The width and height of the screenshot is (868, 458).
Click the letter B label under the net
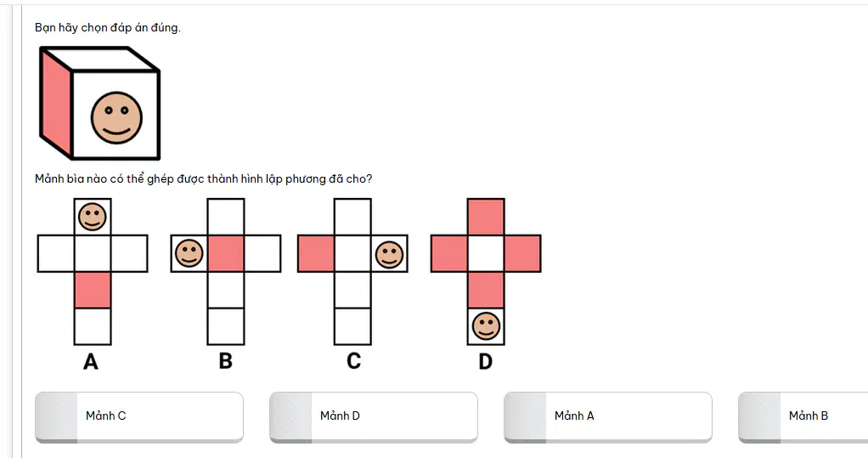point(225,361)
